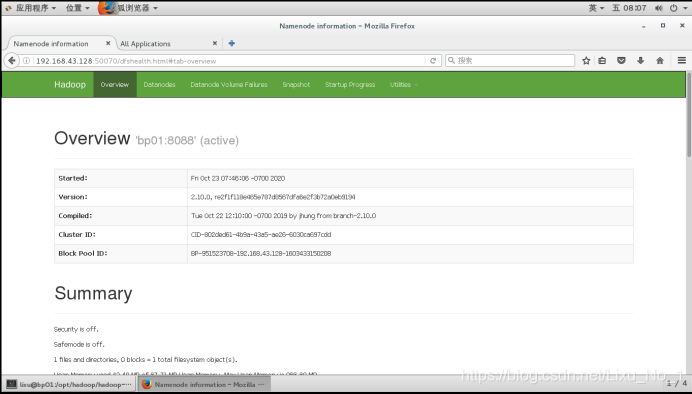Click the 'Started:' label cell
Image resolution: width=692 pixels, height=394 pixels.
tap(121, 178)
